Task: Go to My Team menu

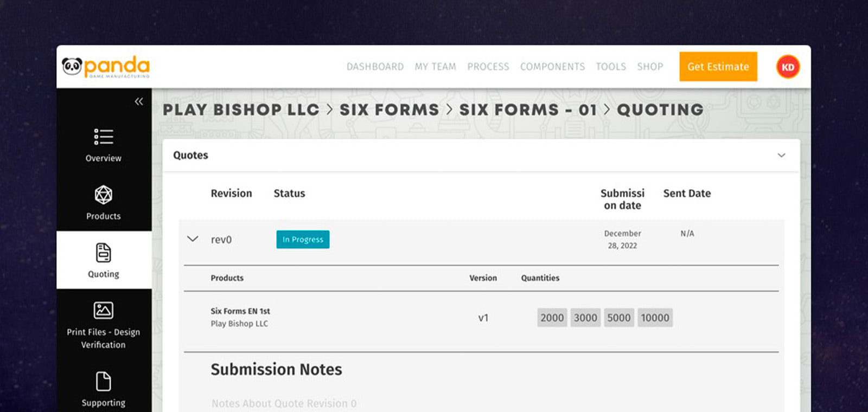Action: point(435,67)
